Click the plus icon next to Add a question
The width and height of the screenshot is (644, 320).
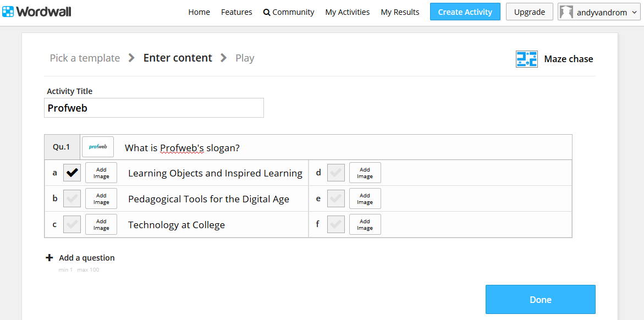click(x=49, y=258)
